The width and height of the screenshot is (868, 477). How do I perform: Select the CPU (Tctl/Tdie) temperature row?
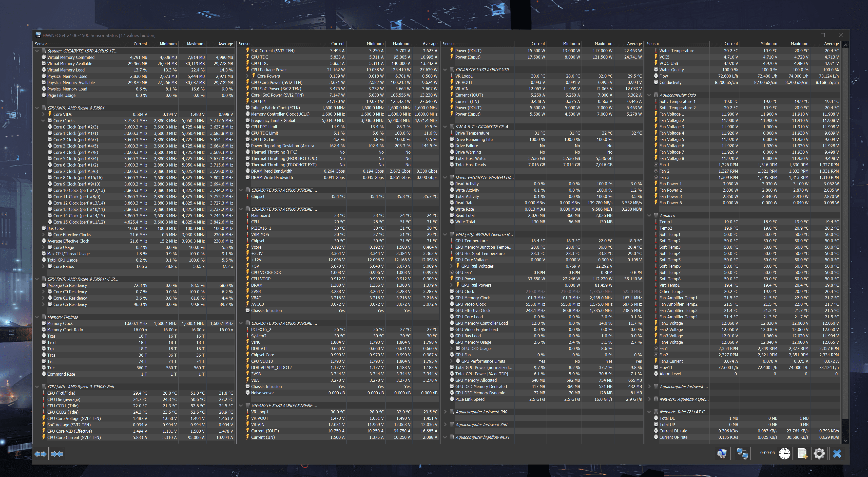pyautogui.click(x=134, y=393)
